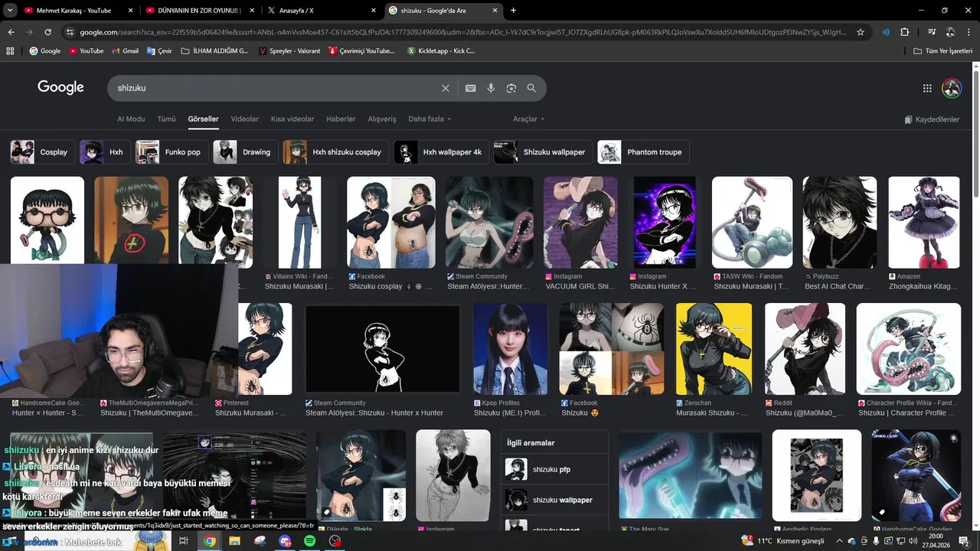
Task: Bookmark this page with the star icon
Action: pos(861,32)
